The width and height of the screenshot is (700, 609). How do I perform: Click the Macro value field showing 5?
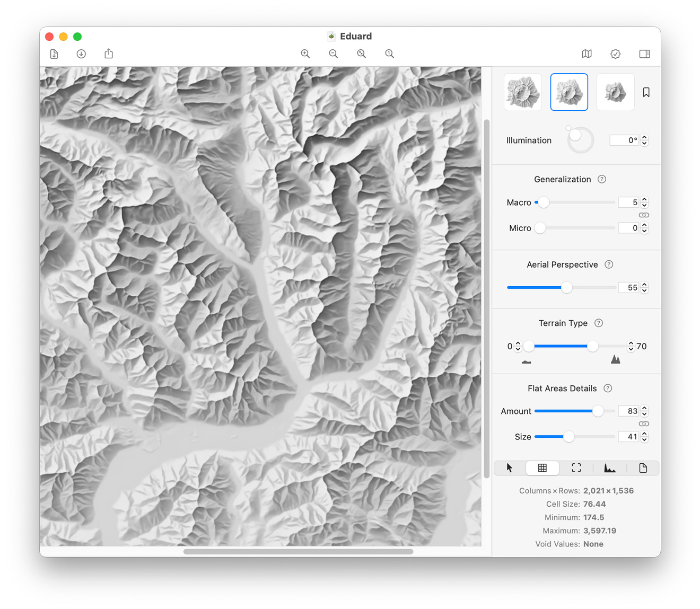628,202
